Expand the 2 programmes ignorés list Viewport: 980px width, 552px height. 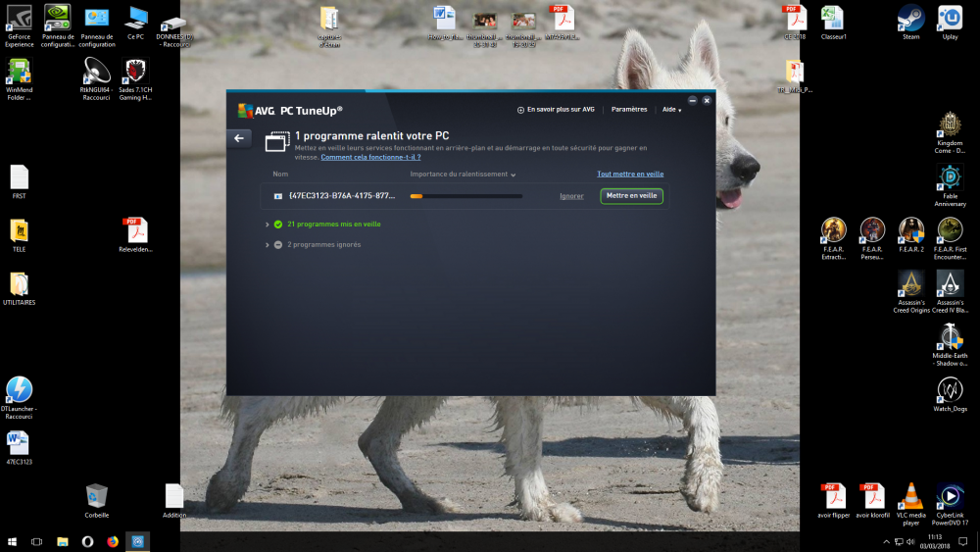click(267, 245)
